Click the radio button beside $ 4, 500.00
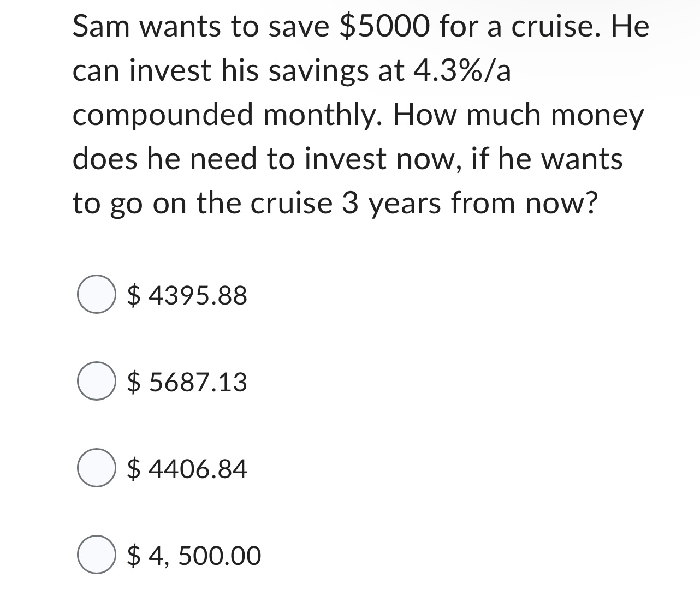The image size is (700, 608). [x=97, y=556]
